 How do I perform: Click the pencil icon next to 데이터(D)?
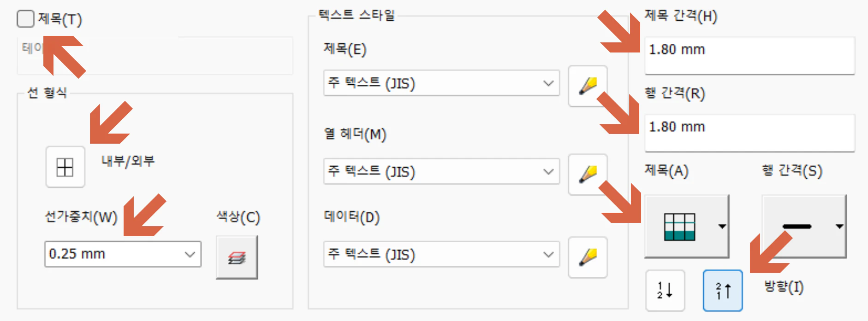tap(588, 257)
